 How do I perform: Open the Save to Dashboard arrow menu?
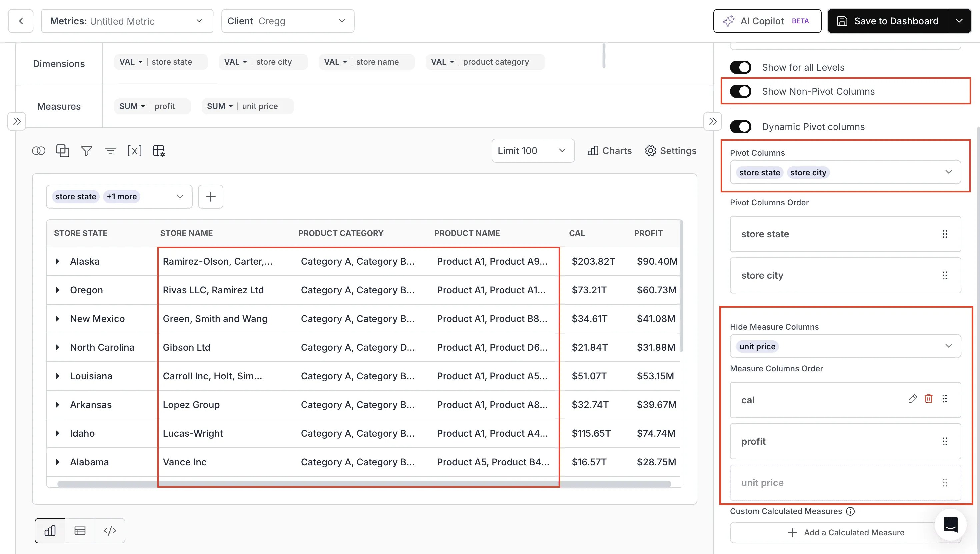tap(959, 21)
